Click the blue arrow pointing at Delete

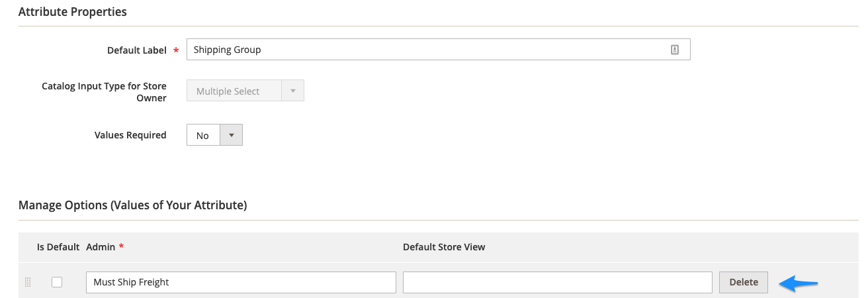799,283
